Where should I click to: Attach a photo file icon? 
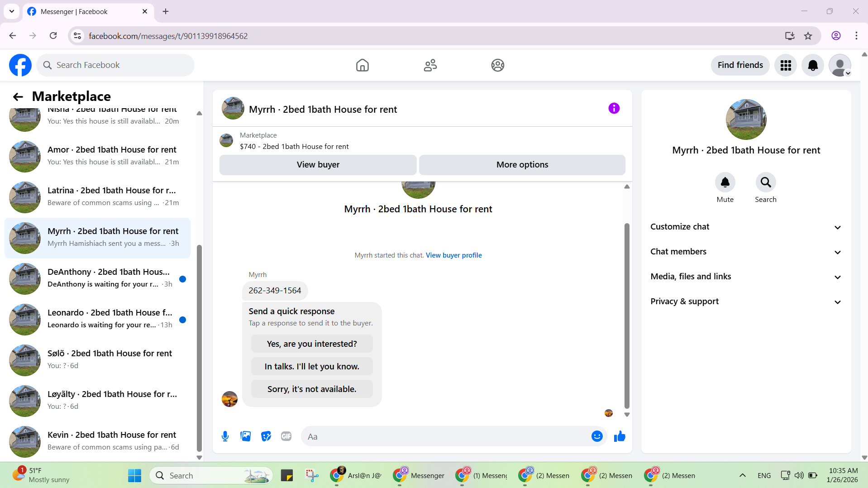(245, 436)
